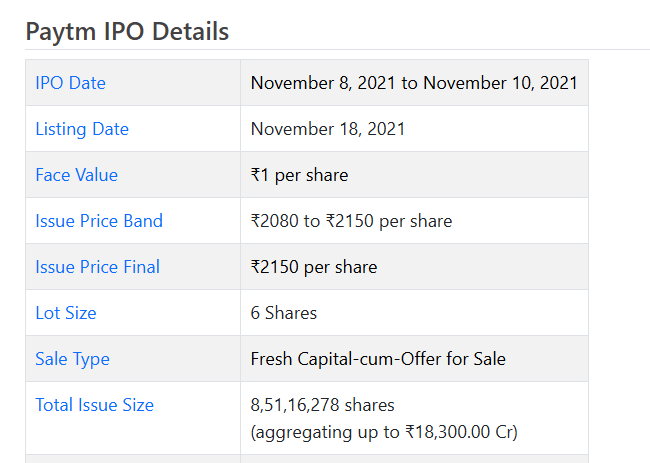Image resolution: width=650 pixels, height=463 pixels.
Task: Open the IPO Date link
Action: [70, 83]
